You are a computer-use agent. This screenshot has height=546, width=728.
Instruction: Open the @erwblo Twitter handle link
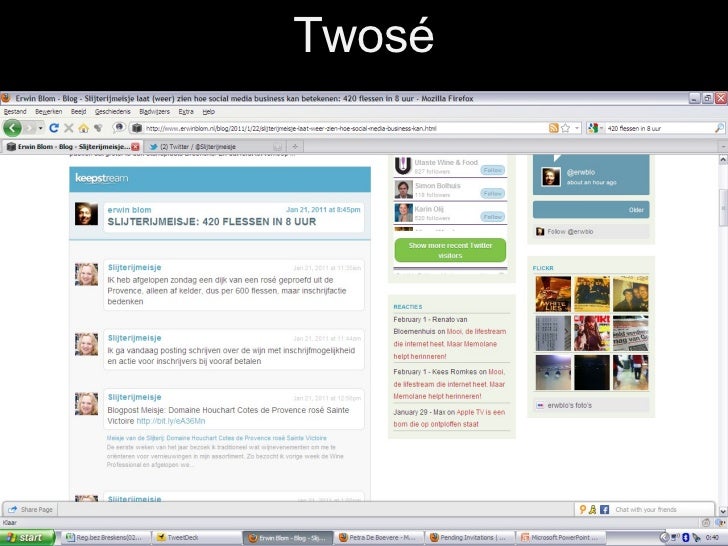[x=580, y=172]
